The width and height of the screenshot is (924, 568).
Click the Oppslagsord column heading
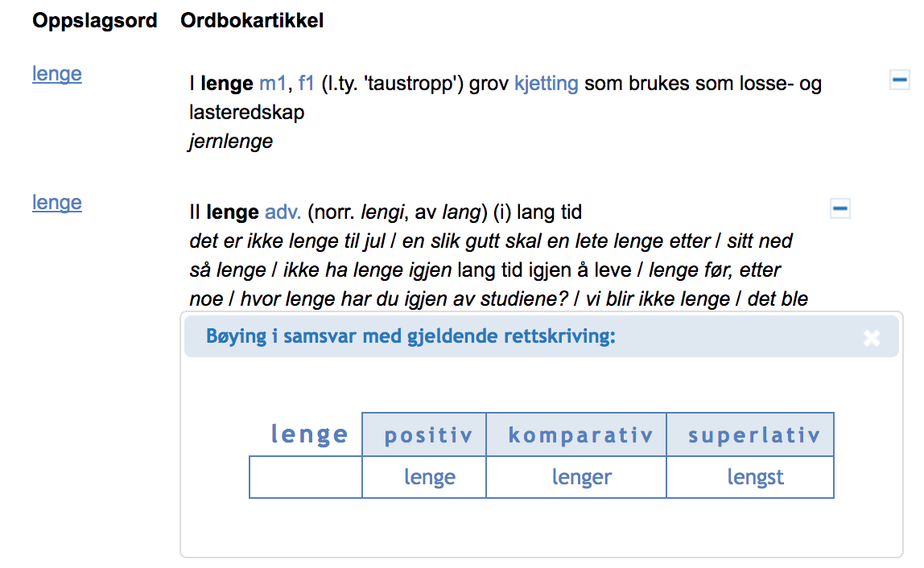pyautogui.click(x=95, y=21)
